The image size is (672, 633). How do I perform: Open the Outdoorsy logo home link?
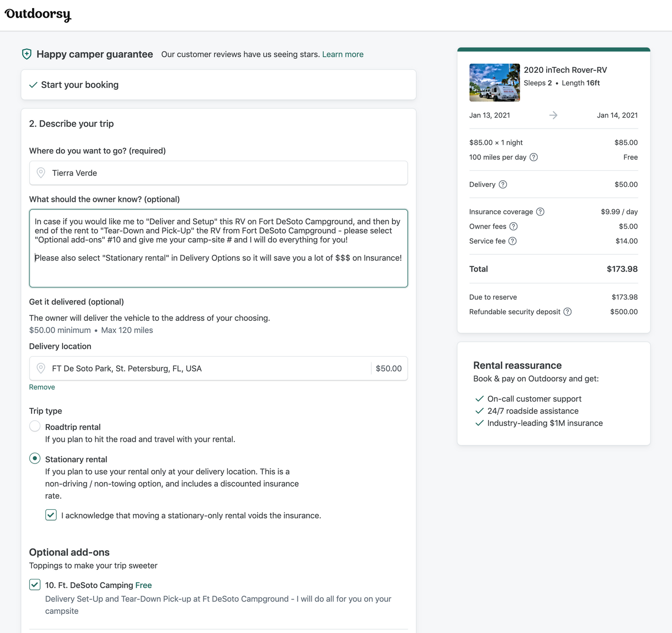[x=38, y=14]
